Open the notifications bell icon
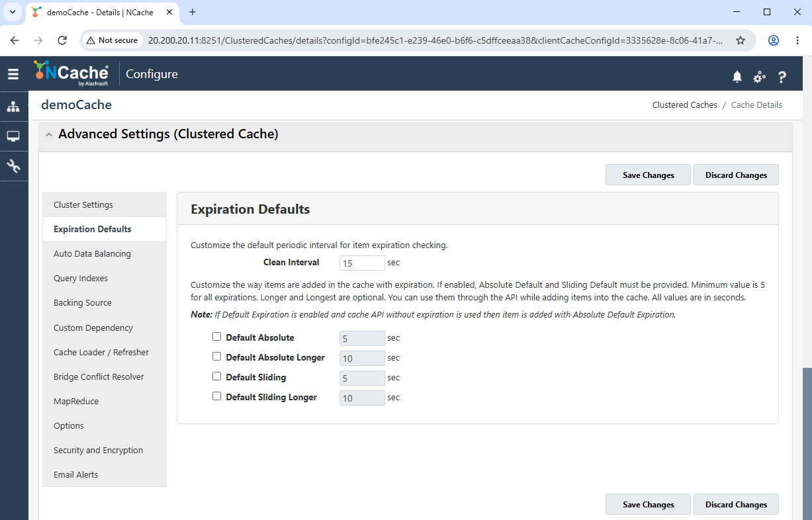The image size is (812, 520). [737, 77]
